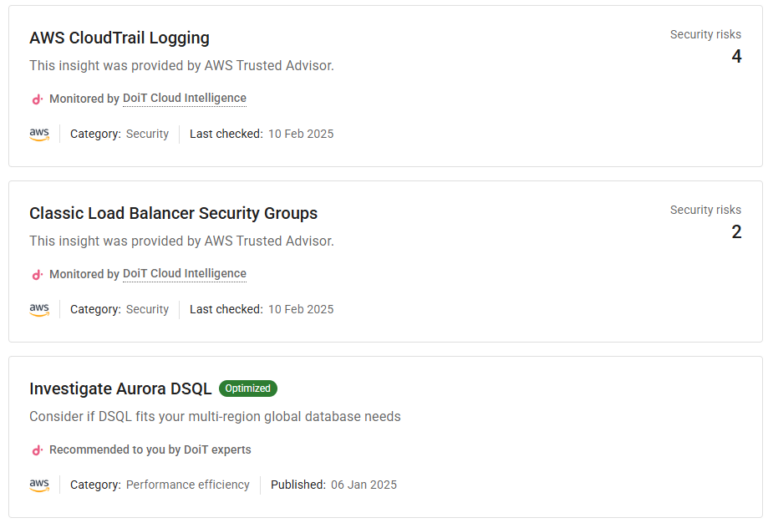The height and width of the screenshot is (523, 768).
Task: Select the Security category on the Load Balancer card
Action: (147, 310)
